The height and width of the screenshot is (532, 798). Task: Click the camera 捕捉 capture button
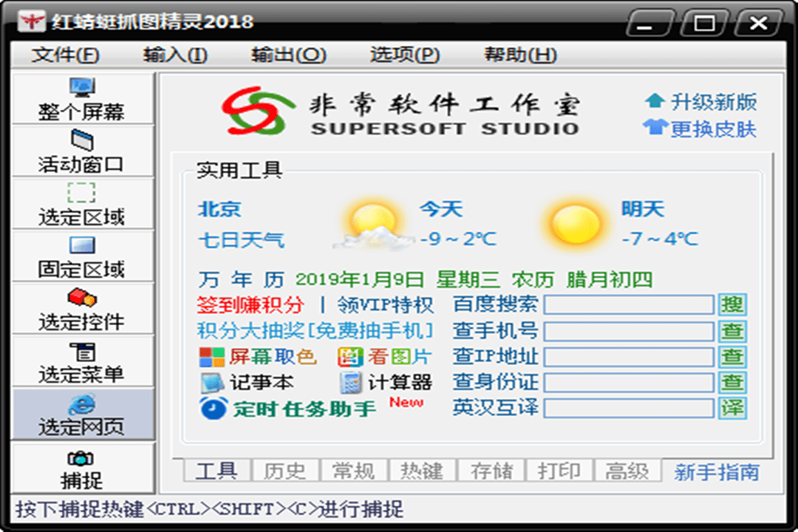83,469
